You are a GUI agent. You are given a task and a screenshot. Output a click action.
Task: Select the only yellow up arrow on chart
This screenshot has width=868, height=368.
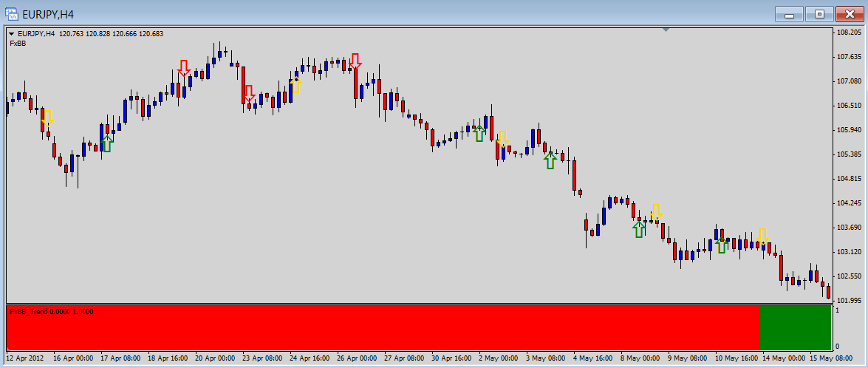point(296,84)
